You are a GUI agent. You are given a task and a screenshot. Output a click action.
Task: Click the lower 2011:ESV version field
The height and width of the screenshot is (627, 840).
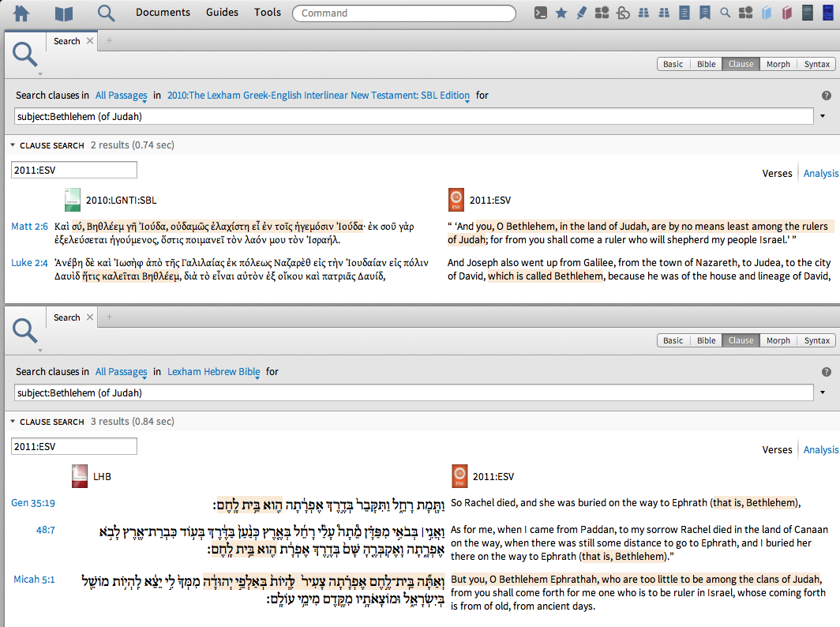tap(74, 446)
